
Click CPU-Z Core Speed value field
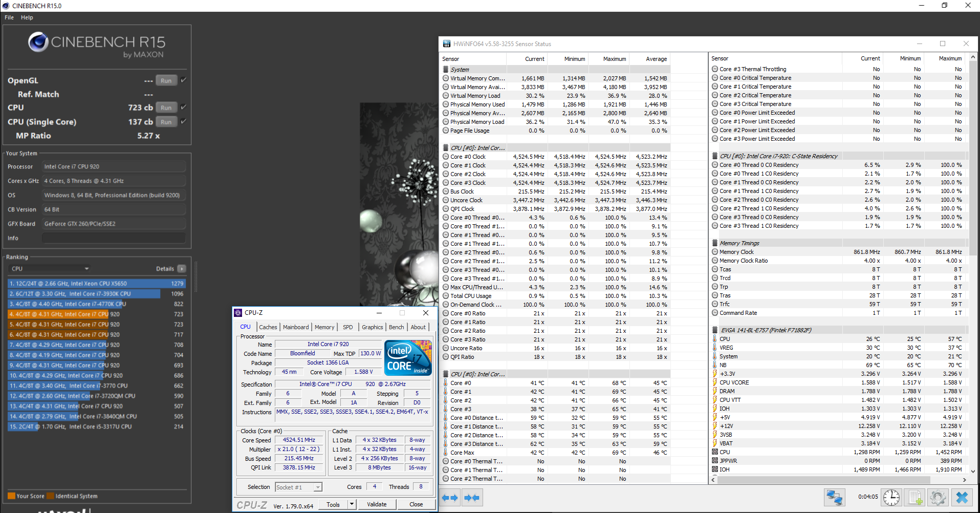[x=299, y=440]
